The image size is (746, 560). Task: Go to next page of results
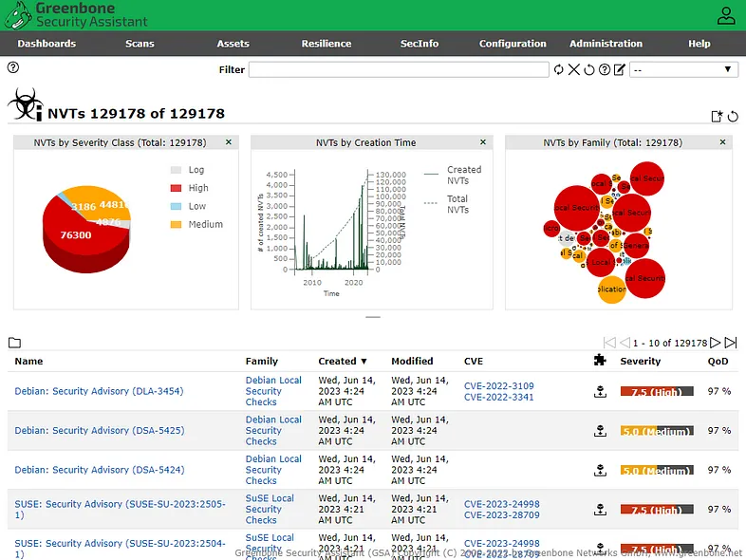pyautogui.click(x=715, y=343)
